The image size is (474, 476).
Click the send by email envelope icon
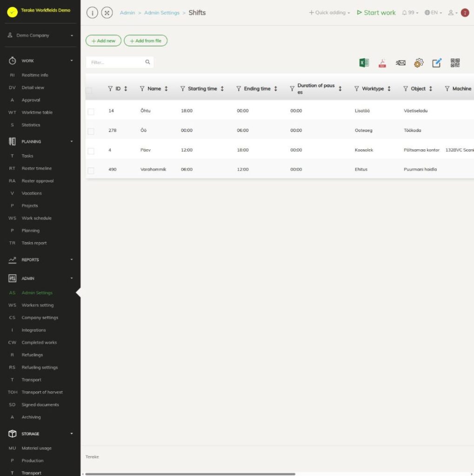401,63
